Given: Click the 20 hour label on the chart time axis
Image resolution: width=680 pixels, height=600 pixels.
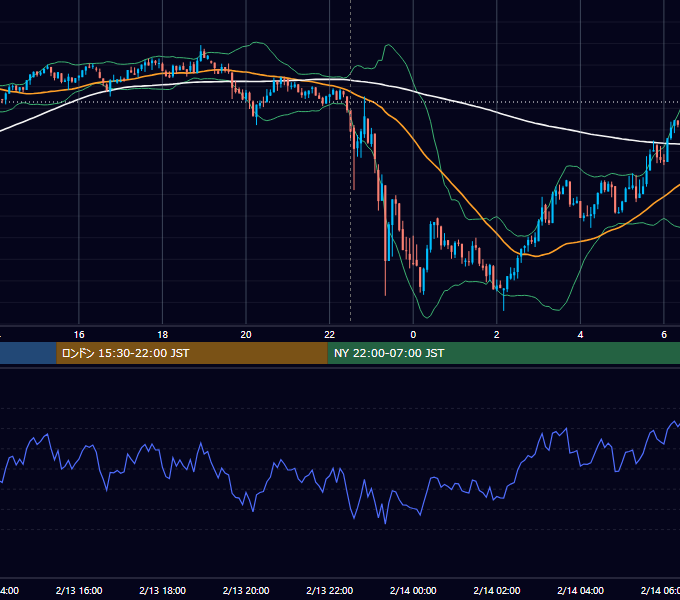Looking at the screenshot, I should (246, 335).
